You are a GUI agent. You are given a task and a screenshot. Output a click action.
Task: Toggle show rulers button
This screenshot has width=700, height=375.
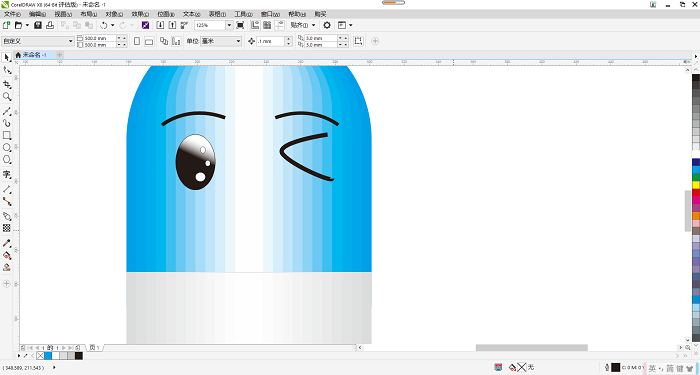(255, 25)
